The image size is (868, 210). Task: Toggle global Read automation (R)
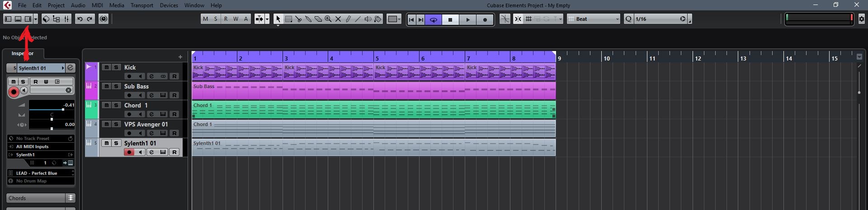[226, 19]
